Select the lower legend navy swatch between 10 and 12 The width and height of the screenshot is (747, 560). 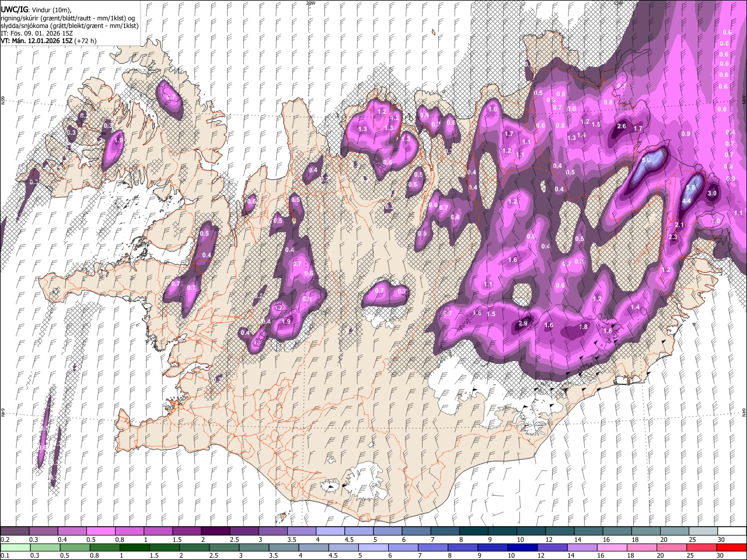point(522,547)
